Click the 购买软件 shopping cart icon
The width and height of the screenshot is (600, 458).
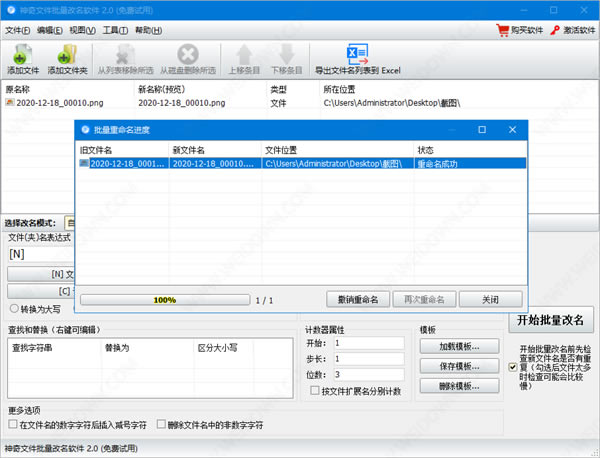503,31
